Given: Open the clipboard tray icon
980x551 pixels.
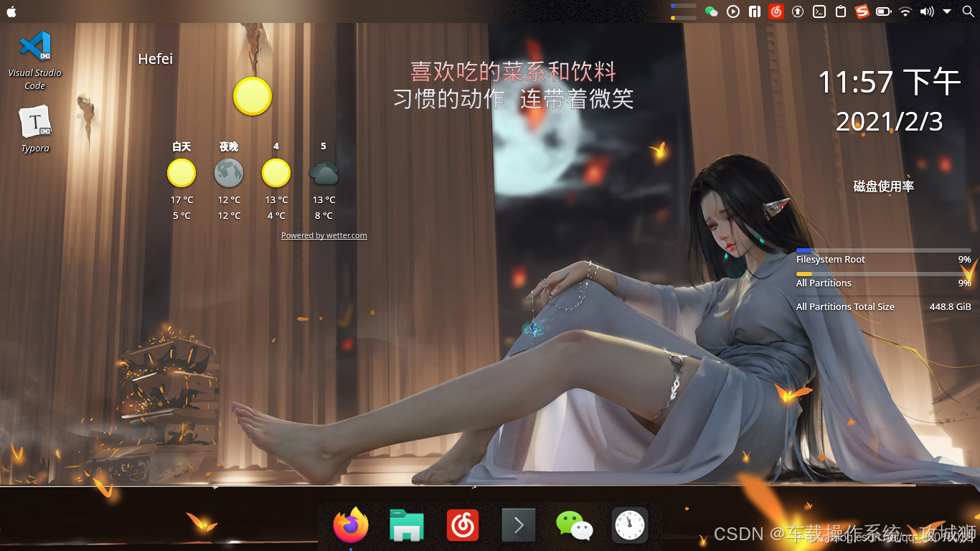Looking at the screenshot, I should pos(841,11).
